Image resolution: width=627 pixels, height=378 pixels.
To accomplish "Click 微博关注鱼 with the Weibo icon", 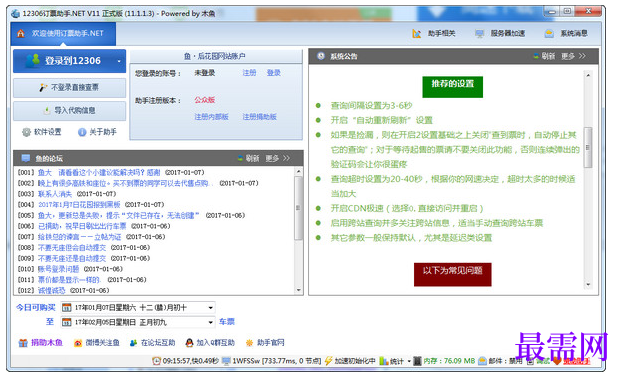I will click(x=96, y=343).
